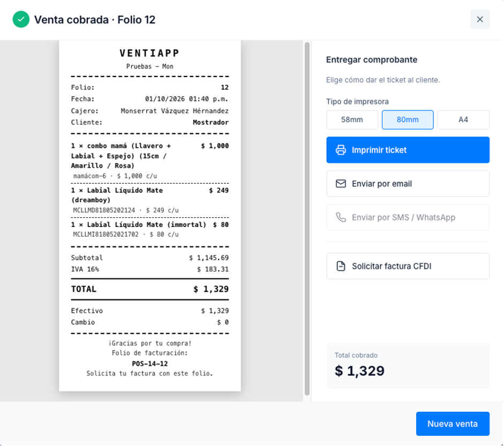Image resolution: width=504 pixels, height=446 pixels.
Task: Start a Nueva venta
Action: [453, 424]
